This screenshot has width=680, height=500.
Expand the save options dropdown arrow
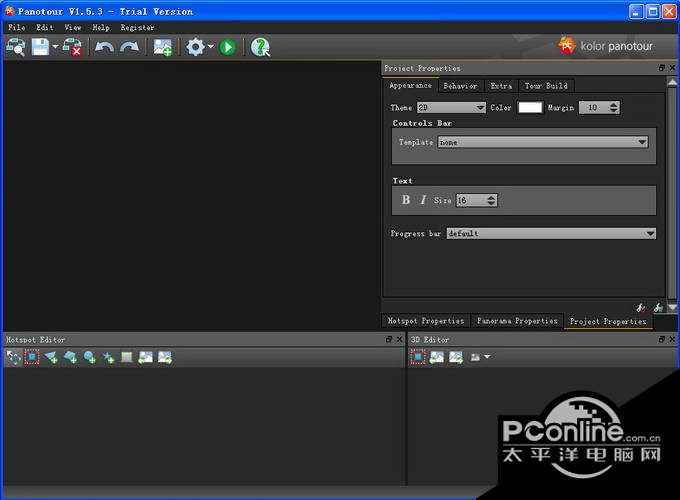pos(55,46)
